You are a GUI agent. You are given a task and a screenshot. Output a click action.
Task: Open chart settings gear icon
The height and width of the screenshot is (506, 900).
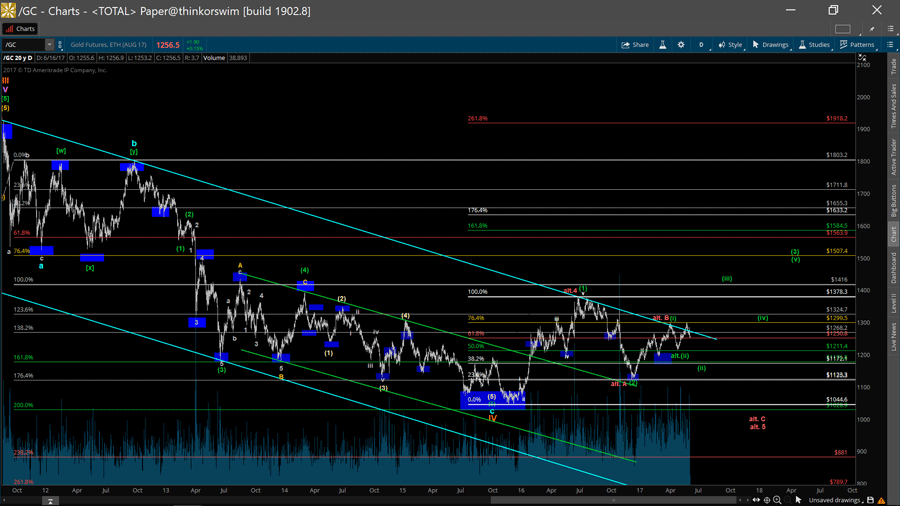coord(681,45)
